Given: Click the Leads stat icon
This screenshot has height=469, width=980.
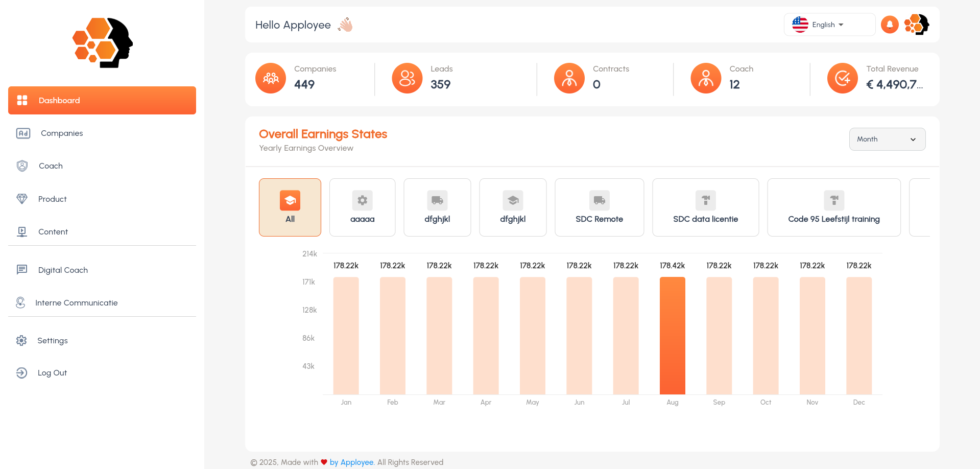Looking at the screenshot, I should [407, 78].
